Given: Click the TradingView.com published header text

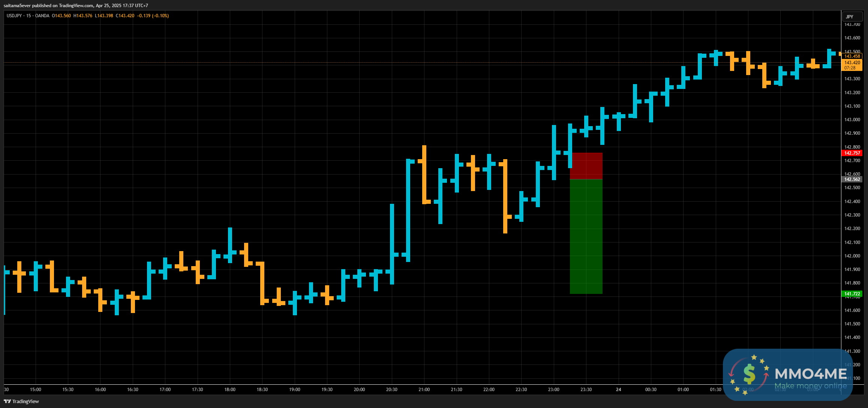Looking at the screenshot, I should (76, 6).
